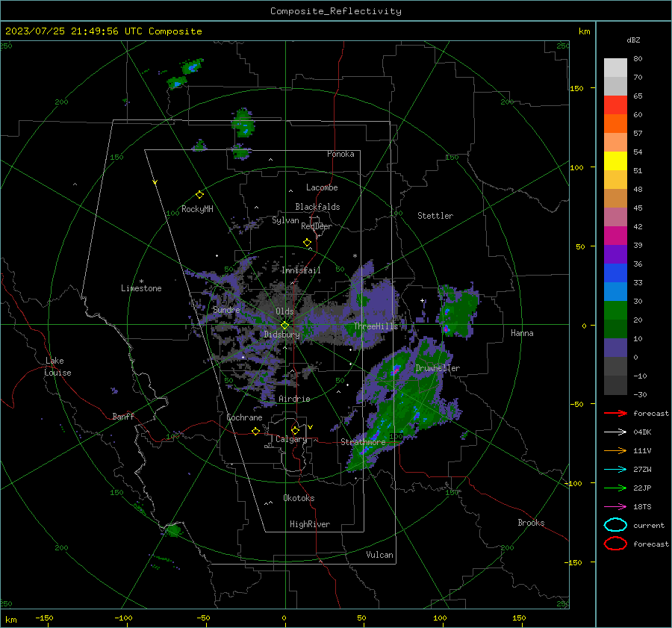Screen dimensions: 672x628
Task: Click the Calgary city label
Action: point(291,439)
